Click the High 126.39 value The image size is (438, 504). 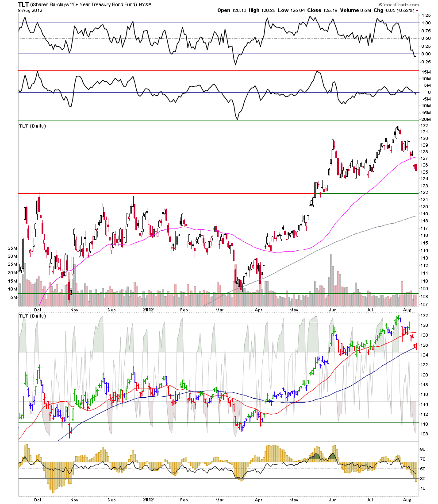(x=262, y=10)
